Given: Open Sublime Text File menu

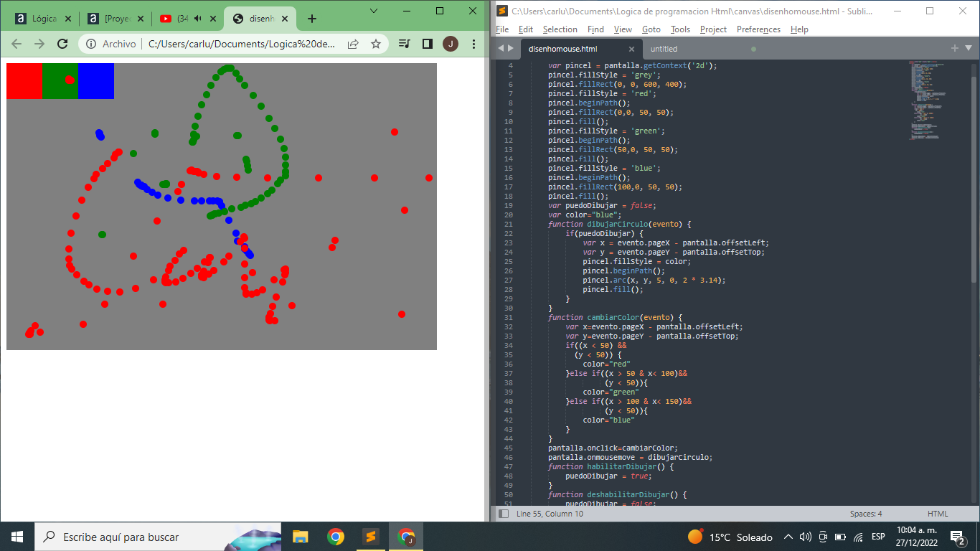Looking at the screenshot, I should (x=502, y=29).
